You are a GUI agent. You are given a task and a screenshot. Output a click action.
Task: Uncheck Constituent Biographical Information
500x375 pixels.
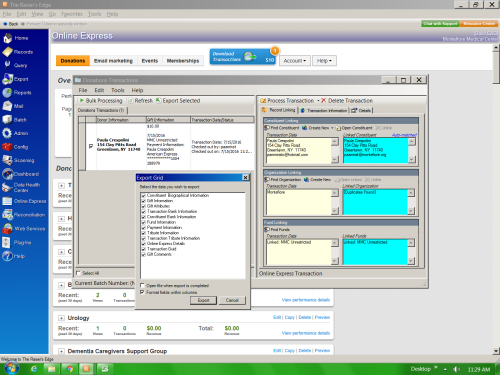pos(144,196)
